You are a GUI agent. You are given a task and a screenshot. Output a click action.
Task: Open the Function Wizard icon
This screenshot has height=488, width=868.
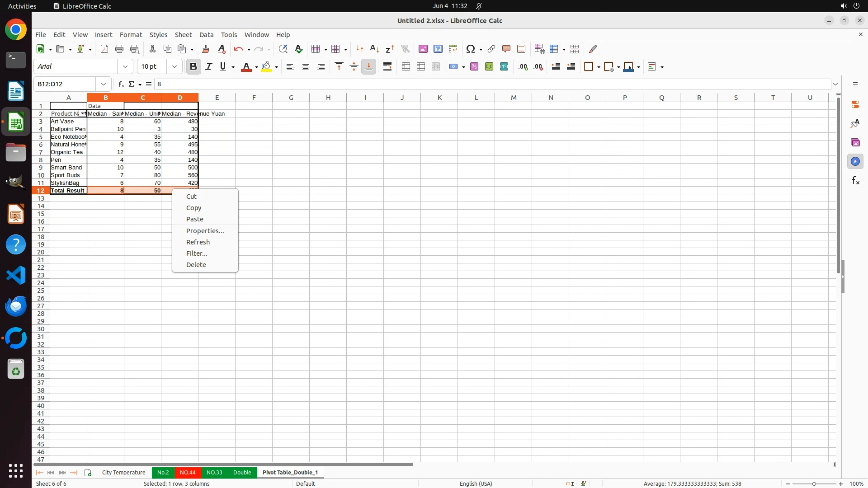(121, 84)
